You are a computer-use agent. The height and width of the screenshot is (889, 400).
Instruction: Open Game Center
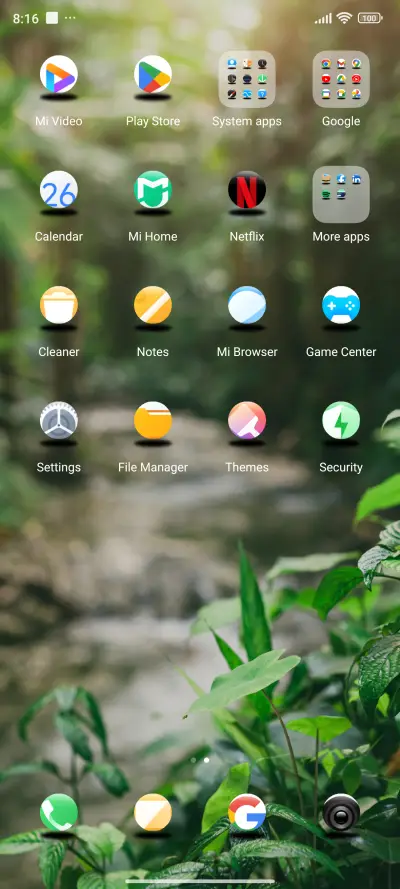[x=341, y=306]
